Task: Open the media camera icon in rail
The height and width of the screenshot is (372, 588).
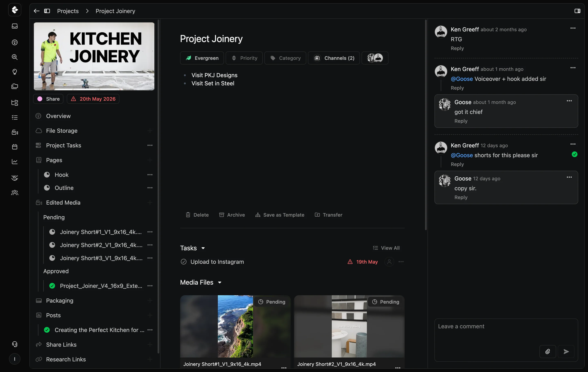Action: 15,132
